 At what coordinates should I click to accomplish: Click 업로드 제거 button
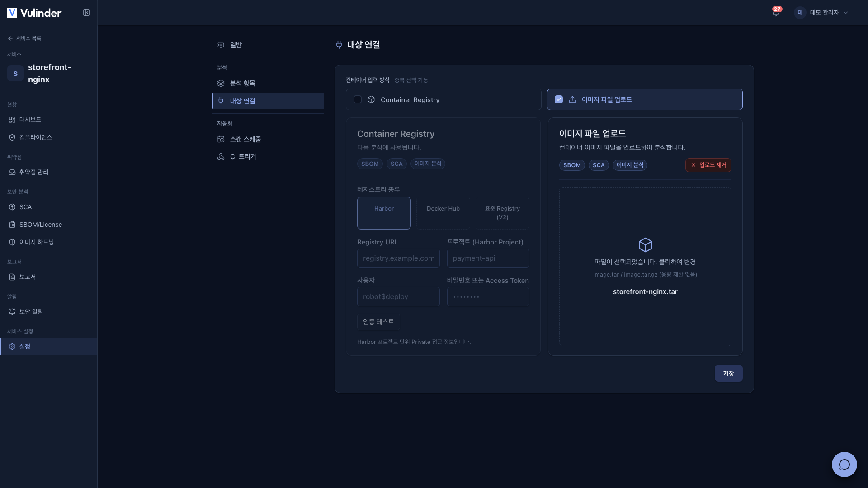tap(708, 165)
